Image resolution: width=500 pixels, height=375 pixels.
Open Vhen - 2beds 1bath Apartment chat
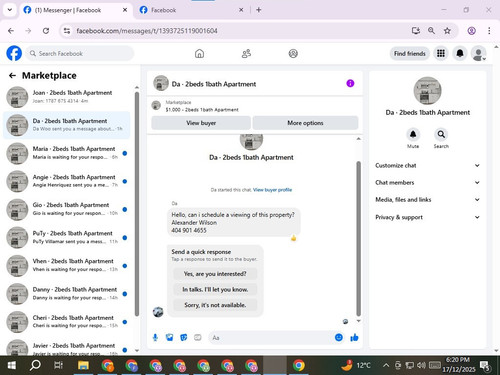click(67, 266)
